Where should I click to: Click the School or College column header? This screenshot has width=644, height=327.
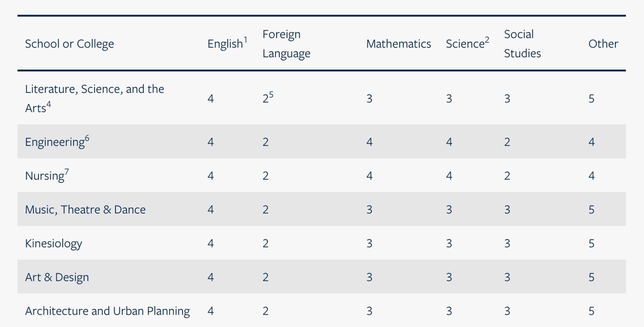(70, 44)
